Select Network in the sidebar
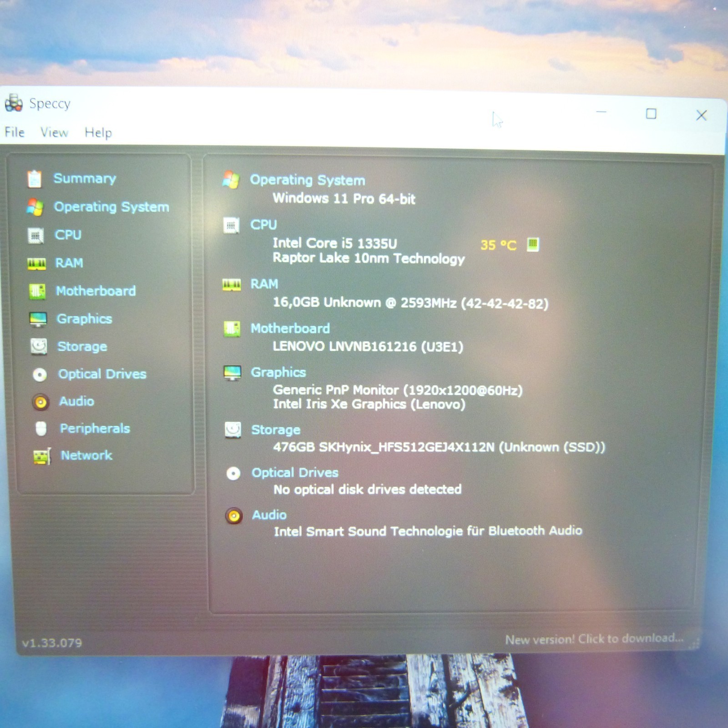The width and height of the screenshot is (728, 728). 86,455
